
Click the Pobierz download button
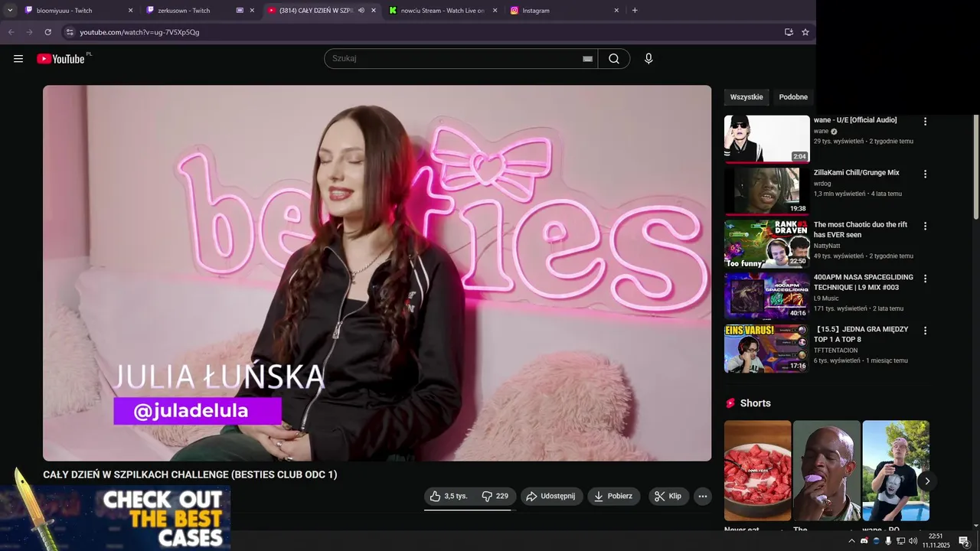614,496
